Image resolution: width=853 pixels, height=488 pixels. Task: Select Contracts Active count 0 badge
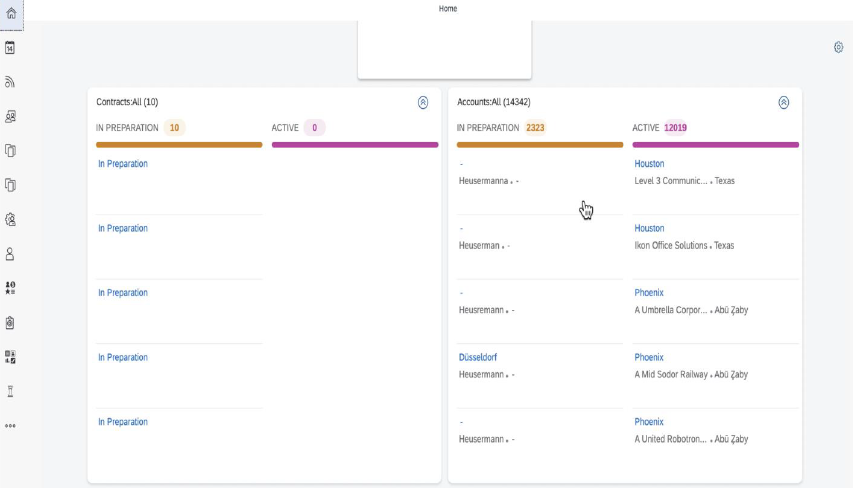tap(314, 128)
